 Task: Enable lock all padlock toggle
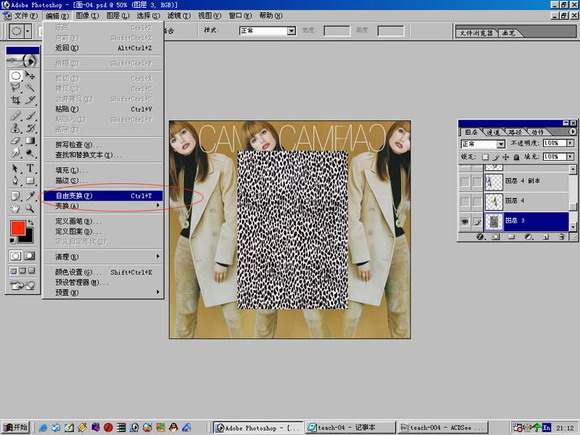click(517, 157)
